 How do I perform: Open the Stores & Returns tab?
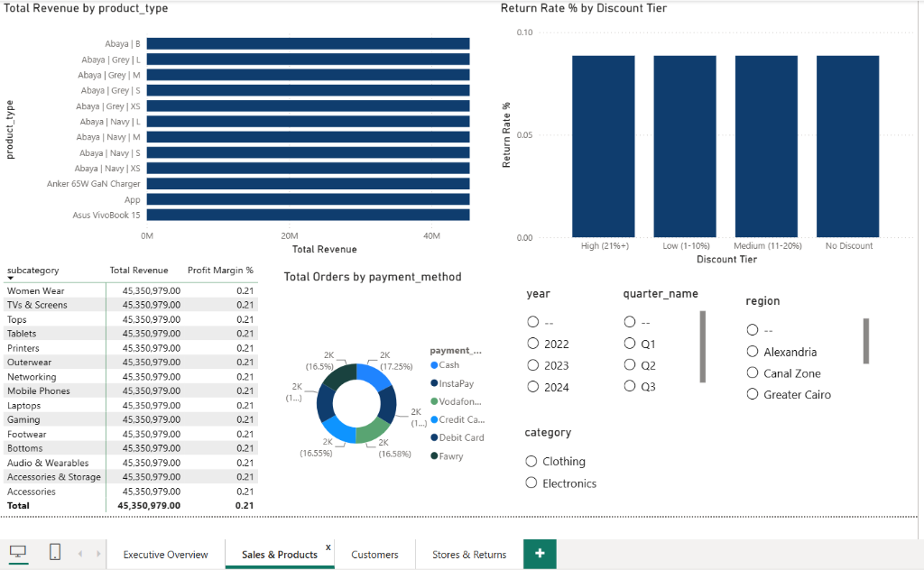[x=469, y=555]
